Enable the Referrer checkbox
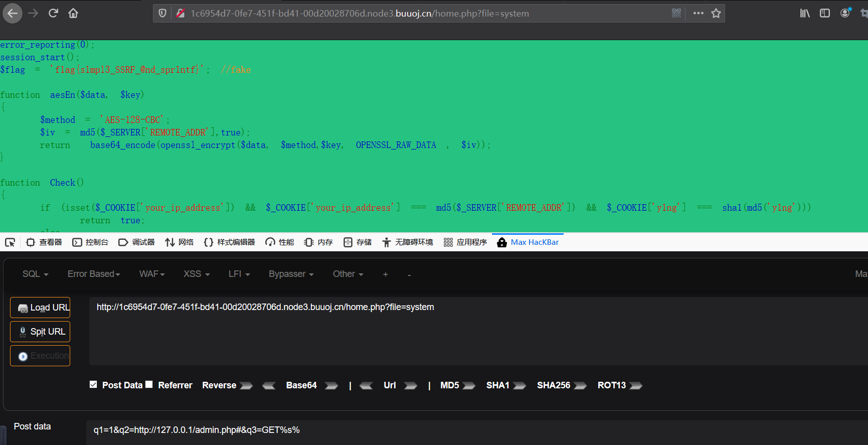Screen dimensions: 868x445 [x=149, y=385]
